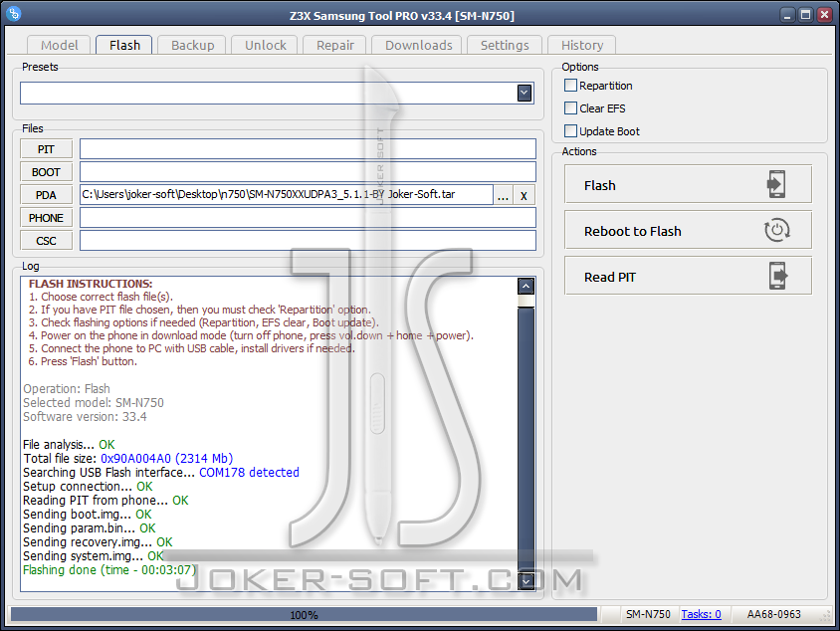This screenshot has height=631, width=840.
Task: Click the power cycle icon on Reboot to Flash
Action: (776, 230)
